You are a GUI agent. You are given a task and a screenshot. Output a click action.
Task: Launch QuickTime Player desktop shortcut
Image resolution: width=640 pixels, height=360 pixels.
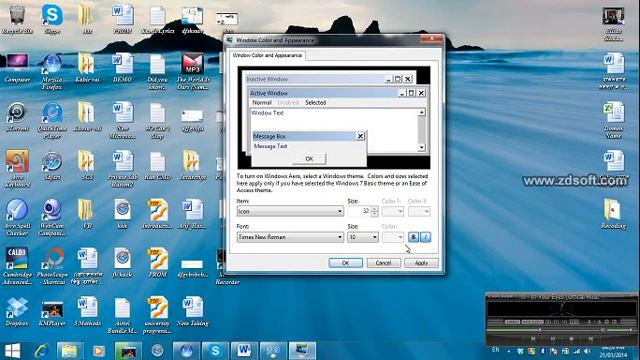click(52, 120)
